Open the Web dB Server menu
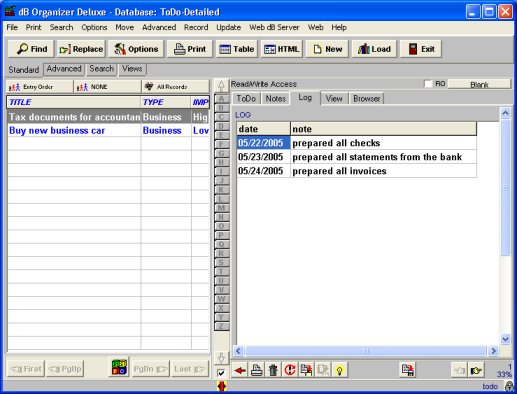 (x=274, y=27)
